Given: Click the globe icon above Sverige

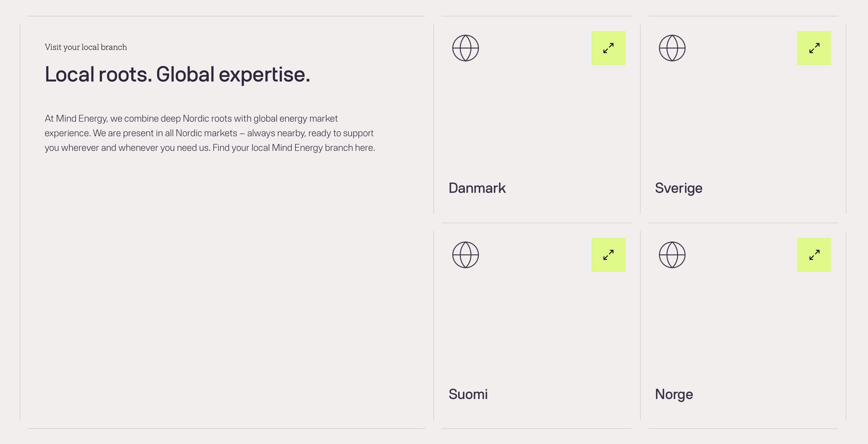Looking at the screenshot, I should coord(672,48).
